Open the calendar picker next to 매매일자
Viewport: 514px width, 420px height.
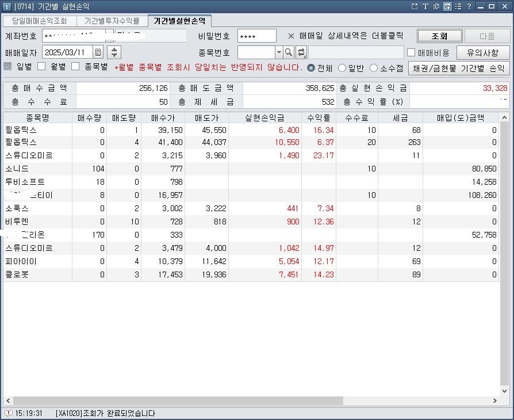click(98, 52)
